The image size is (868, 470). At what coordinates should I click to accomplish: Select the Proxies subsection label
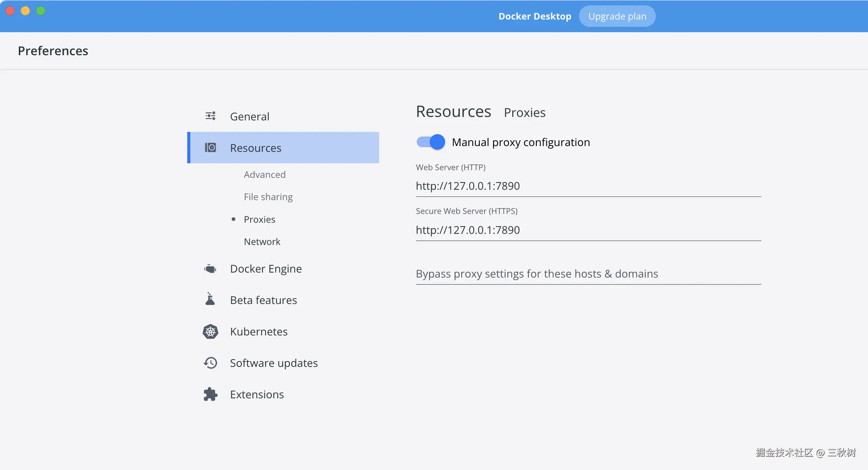(x=259, y=220)
